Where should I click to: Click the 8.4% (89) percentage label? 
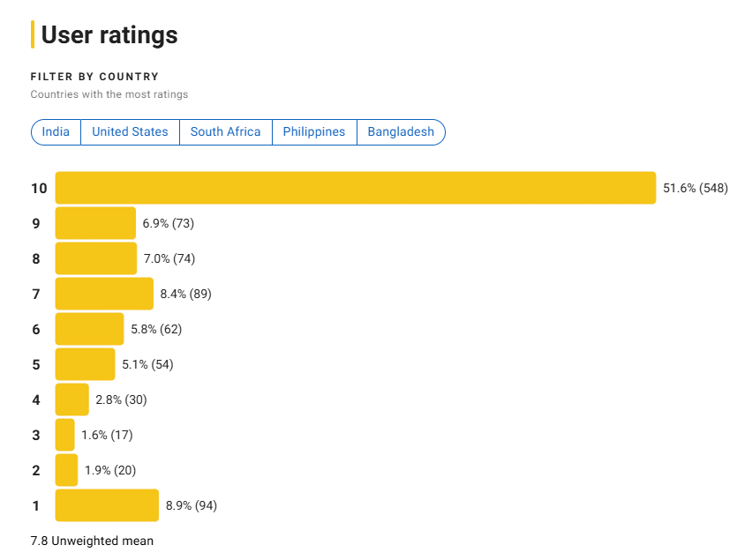(185, 294)
